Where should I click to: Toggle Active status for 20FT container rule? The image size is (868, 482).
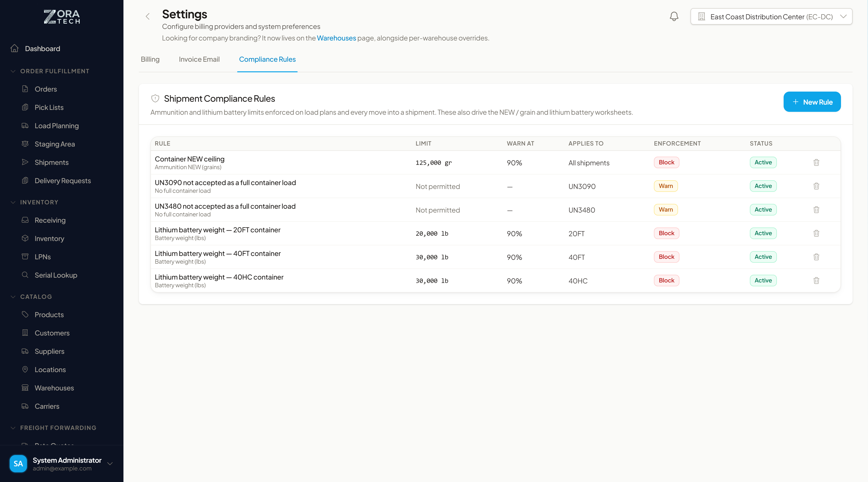tap(763, 233)
